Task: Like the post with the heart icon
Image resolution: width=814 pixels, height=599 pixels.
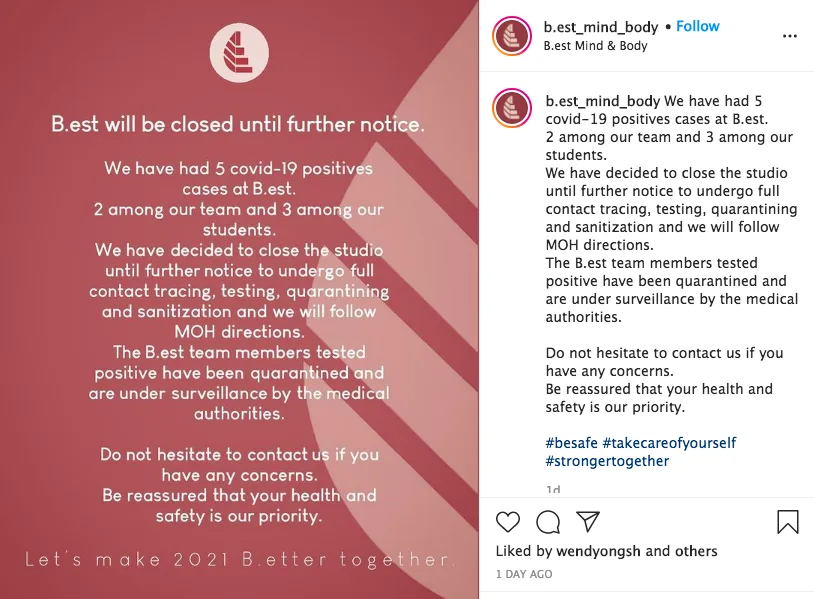Action: click(508, 521)
